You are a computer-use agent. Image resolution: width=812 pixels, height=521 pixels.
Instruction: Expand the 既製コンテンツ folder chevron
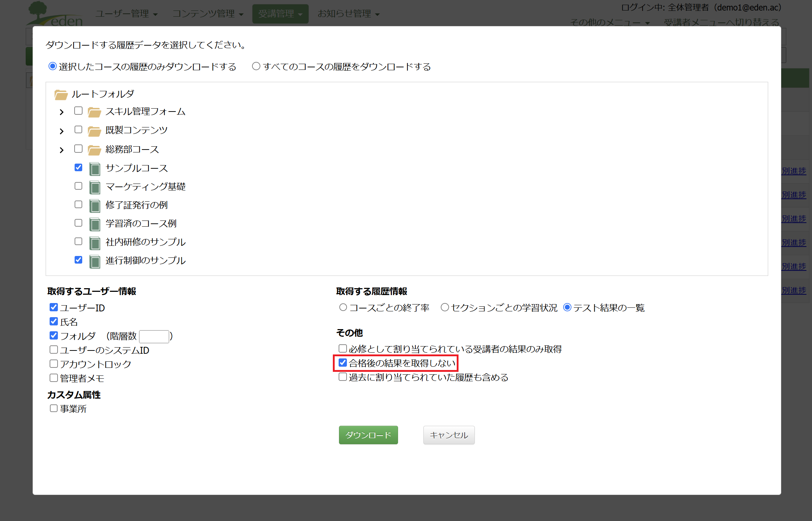pos(62,131)
